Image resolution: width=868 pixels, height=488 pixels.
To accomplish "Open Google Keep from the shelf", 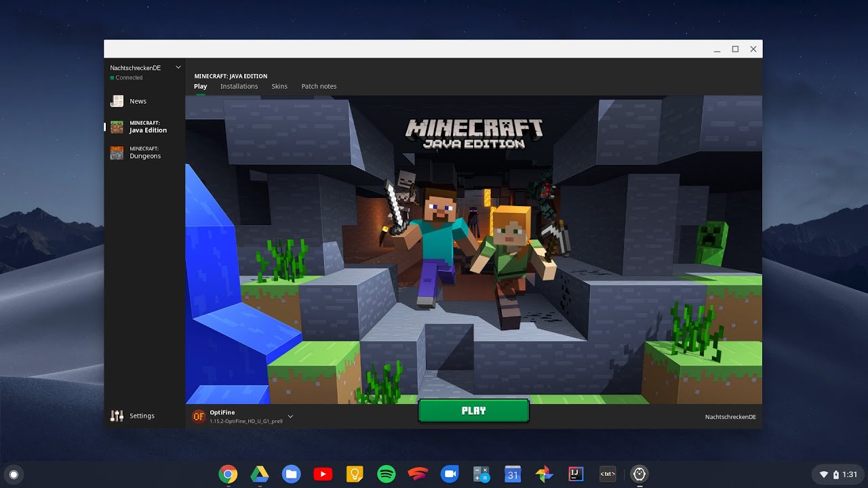I will coord(355,474).
